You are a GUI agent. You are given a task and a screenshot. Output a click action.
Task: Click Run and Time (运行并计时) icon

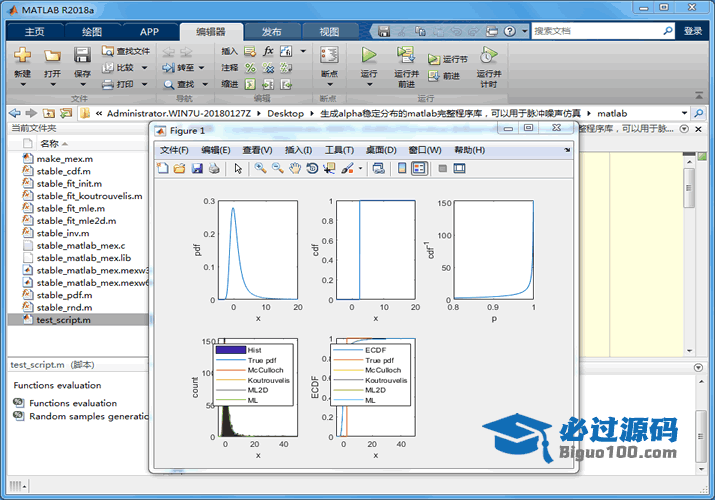pyautogui.click(x=488, y=55)
